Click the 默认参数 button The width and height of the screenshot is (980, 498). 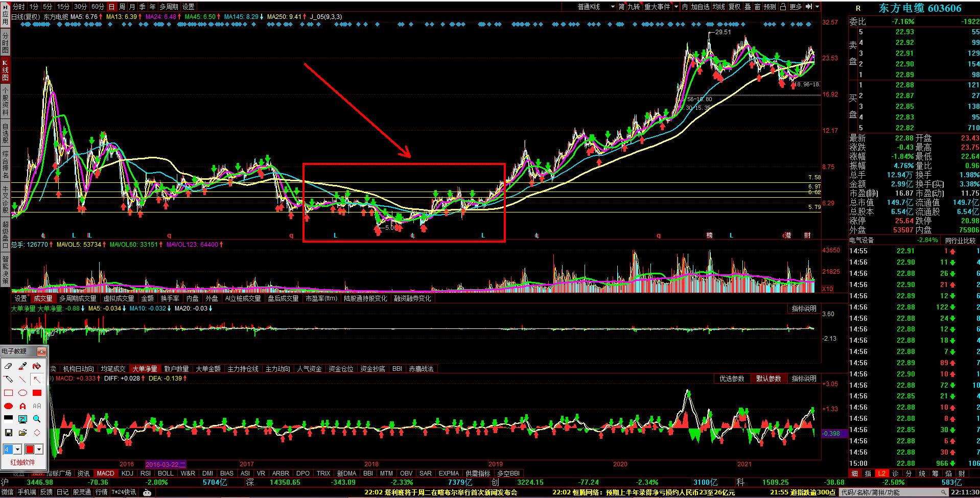tap(768, 378)
